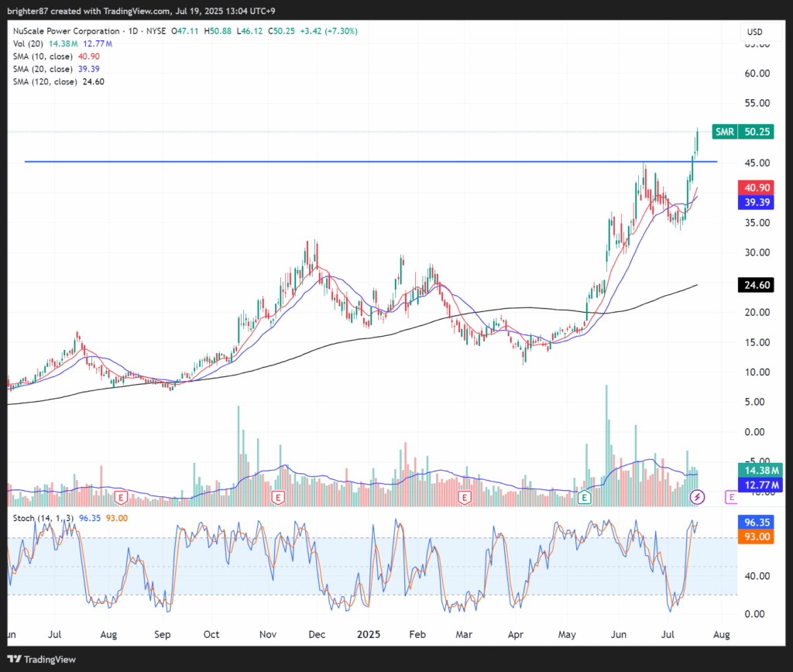793x672 pixels.
Task: Click the high value H50.88
Action: coord(218,31)
